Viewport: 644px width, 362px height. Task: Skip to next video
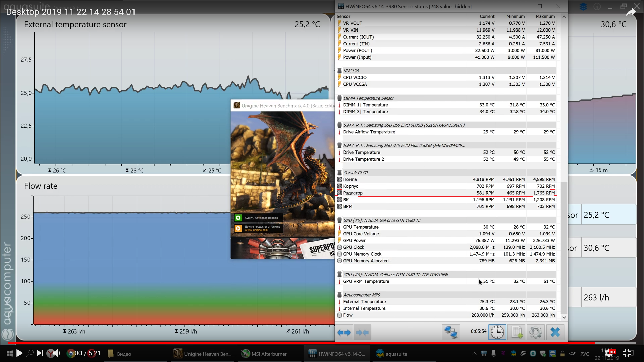coord(40,353)
